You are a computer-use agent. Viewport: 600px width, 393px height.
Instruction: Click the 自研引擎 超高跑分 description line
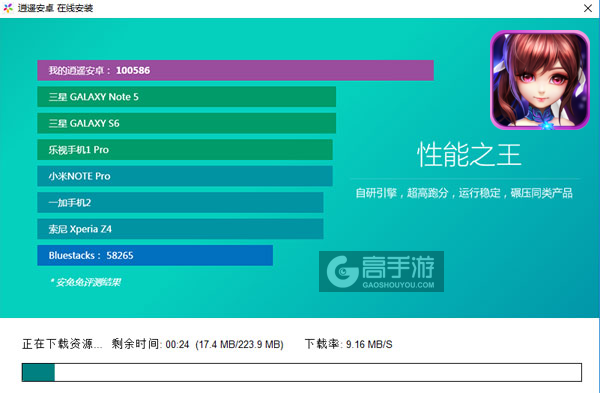464,193
